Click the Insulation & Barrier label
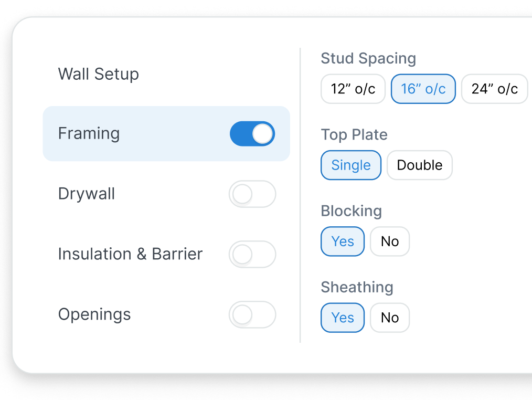 (130, 254)
